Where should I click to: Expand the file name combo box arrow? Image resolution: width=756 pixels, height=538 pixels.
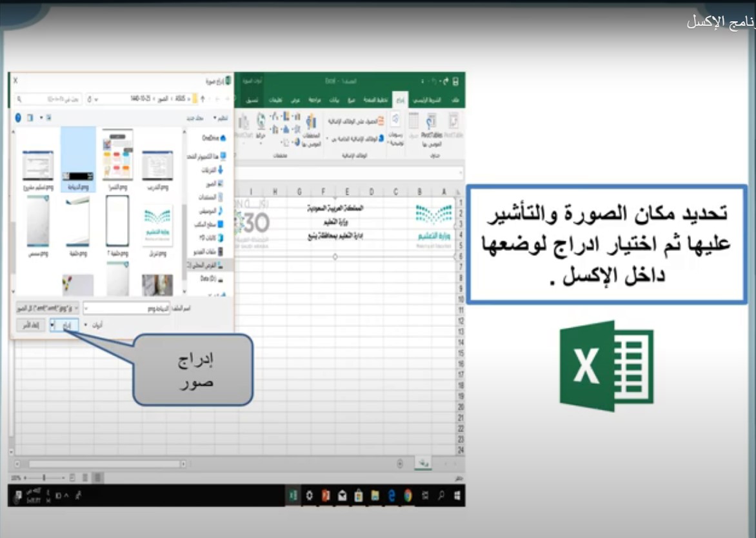click(x=86, y=308)
